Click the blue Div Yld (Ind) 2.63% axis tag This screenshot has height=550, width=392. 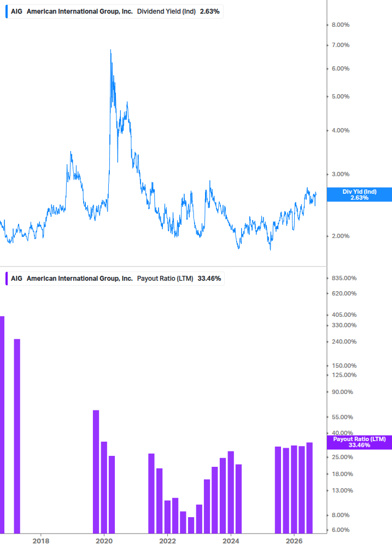pyautogui.click(x=359, y=195)
